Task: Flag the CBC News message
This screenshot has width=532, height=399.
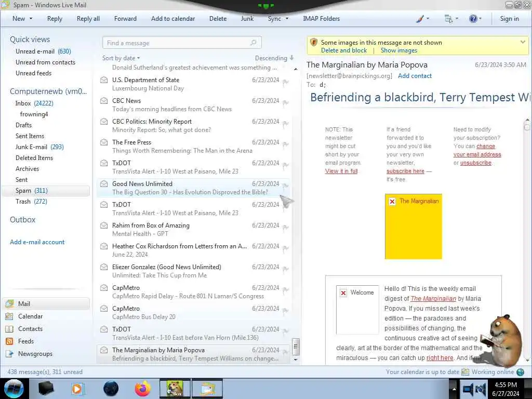Action: click(286, 102)
